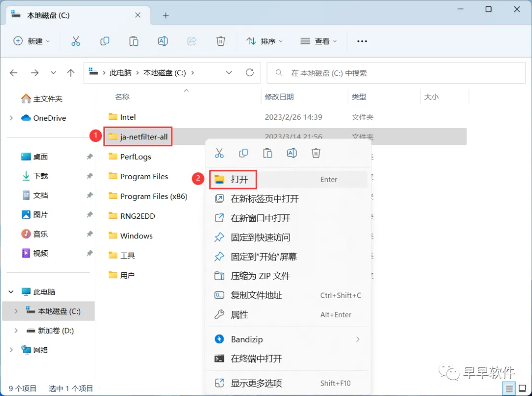The image size is (532, 396).
Task: Select 下载 in quick access
Action: point(35,176)
